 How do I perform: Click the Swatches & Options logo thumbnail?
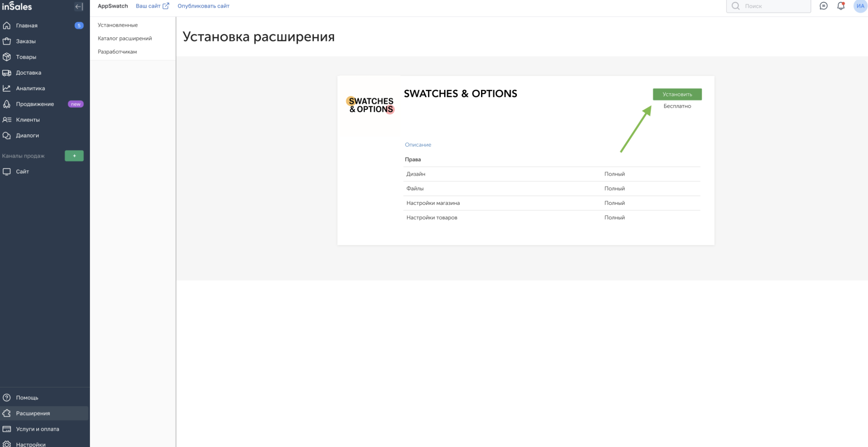coord(371,105)
